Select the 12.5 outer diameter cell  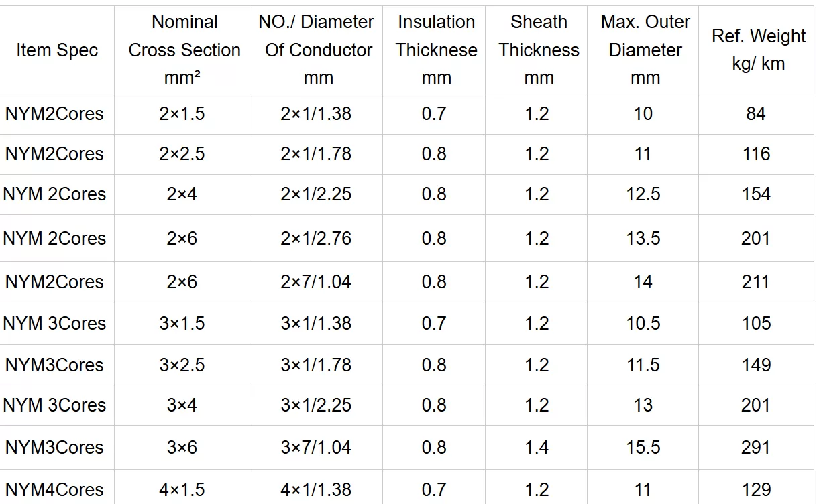click(643, 194)
